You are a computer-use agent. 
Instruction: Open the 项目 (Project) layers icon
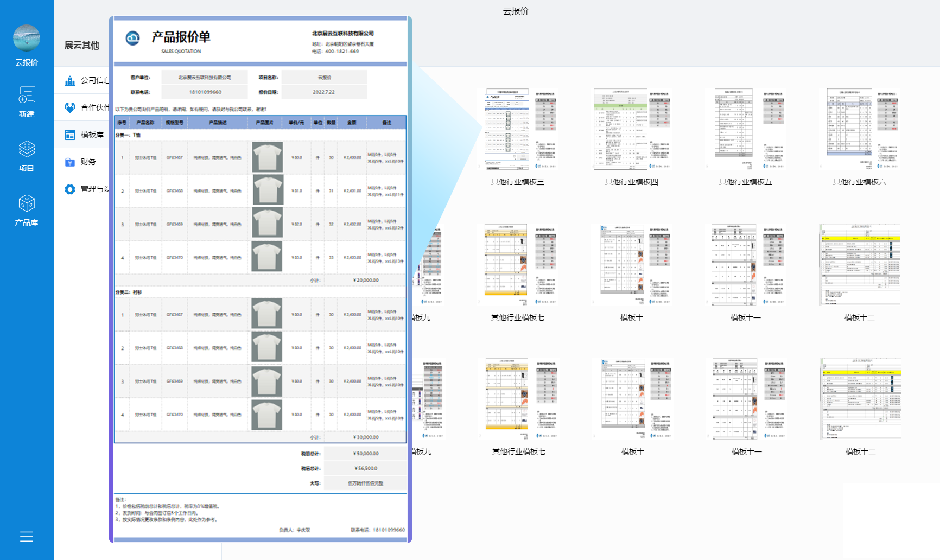(27, 149)
